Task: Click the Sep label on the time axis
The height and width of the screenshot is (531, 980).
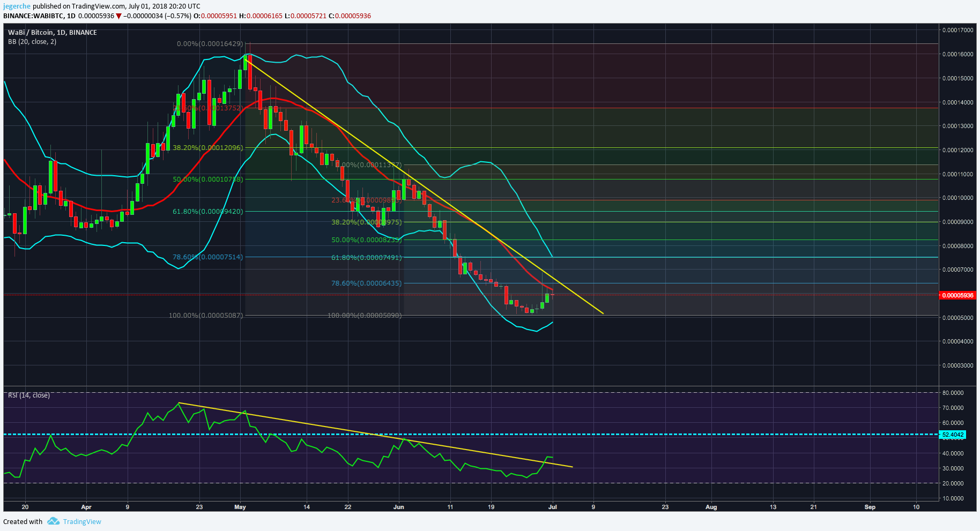Action: (870, 507)
